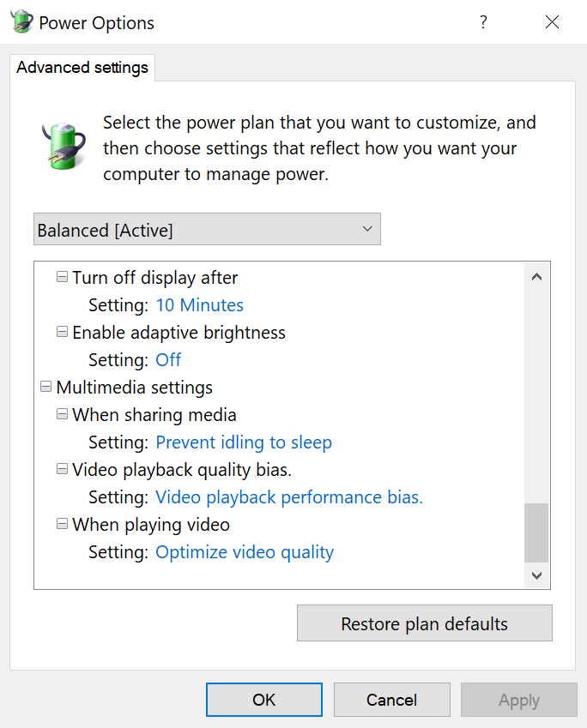
Task: Collapse Video playback quality bias node
Action: [62, 469]
